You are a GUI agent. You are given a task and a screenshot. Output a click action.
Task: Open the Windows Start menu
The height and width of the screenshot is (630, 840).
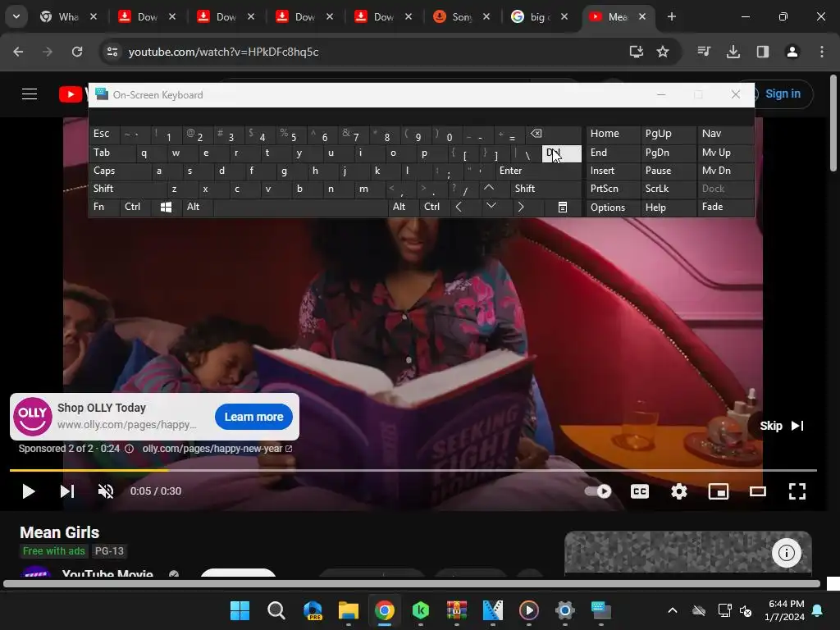point(240,610)
